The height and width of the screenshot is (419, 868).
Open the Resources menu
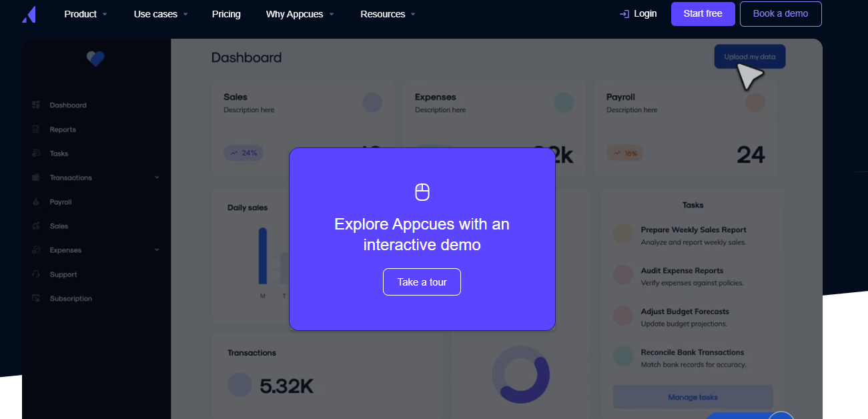click(382, 14)
